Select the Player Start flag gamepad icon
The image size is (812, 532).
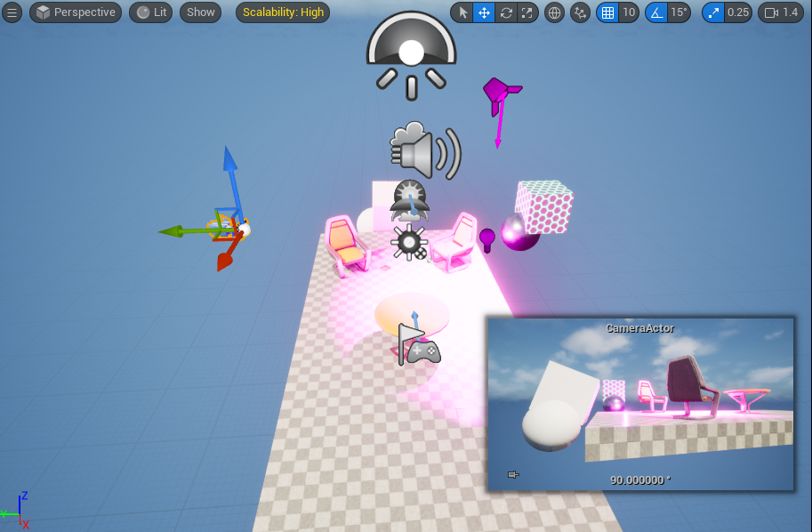tap(419, 344)
